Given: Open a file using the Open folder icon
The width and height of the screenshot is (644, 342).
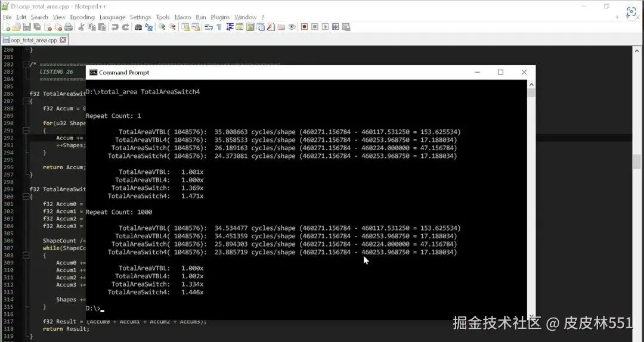Looking at the screenshot, I should tap(17, 27).
